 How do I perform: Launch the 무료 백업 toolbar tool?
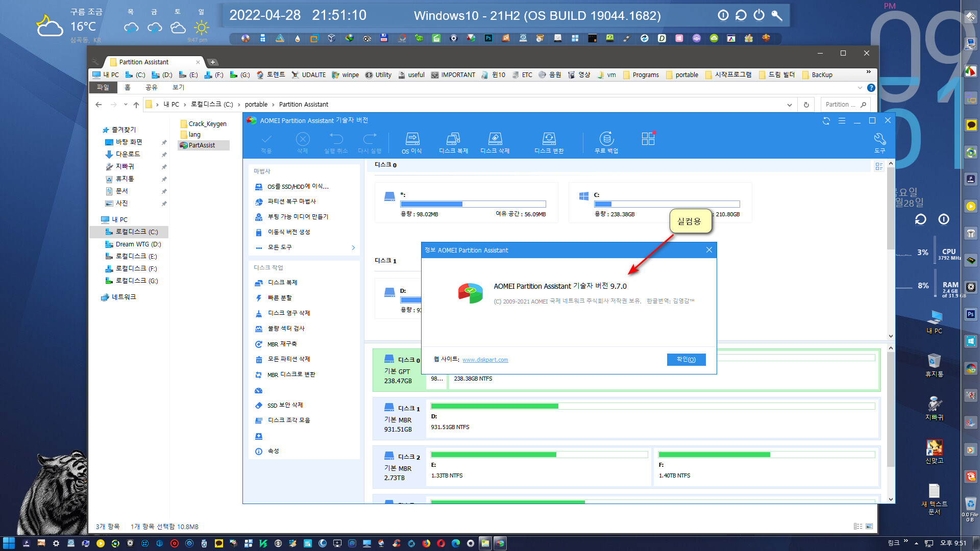606,143
